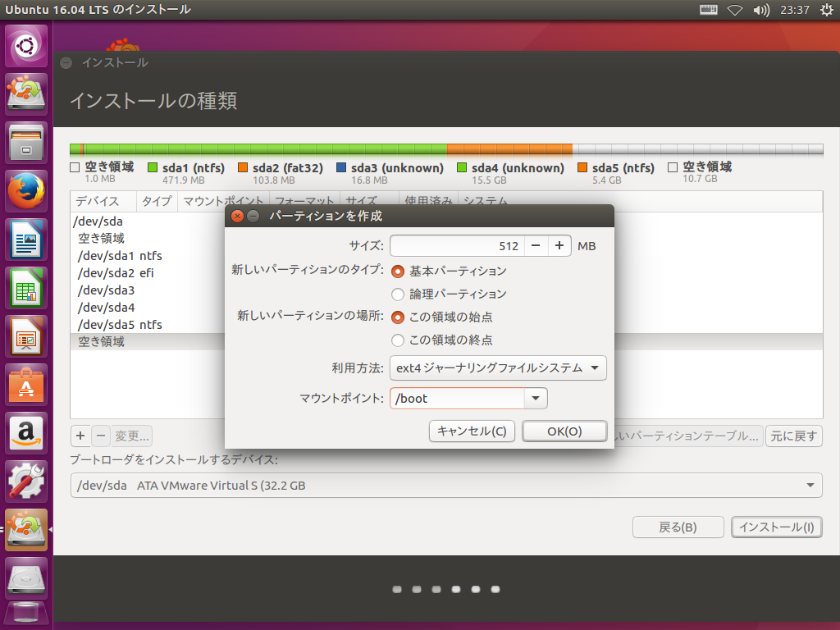Open the session power gear menu
840x630 pixels.
[x=827, y=10]
